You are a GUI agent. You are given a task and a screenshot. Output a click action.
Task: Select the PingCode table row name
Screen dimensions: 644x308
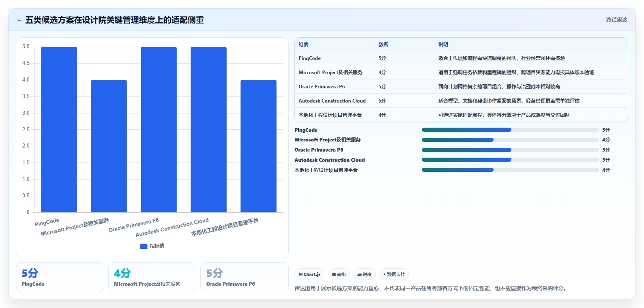309,58
